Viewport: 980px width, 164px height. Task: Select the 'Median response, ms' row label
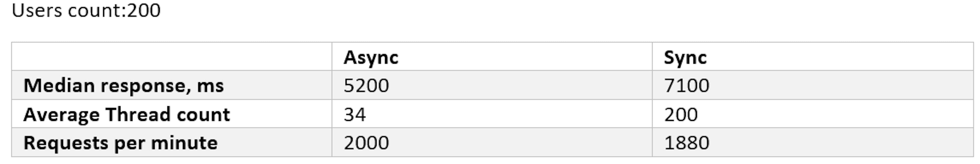pos(124,85)
